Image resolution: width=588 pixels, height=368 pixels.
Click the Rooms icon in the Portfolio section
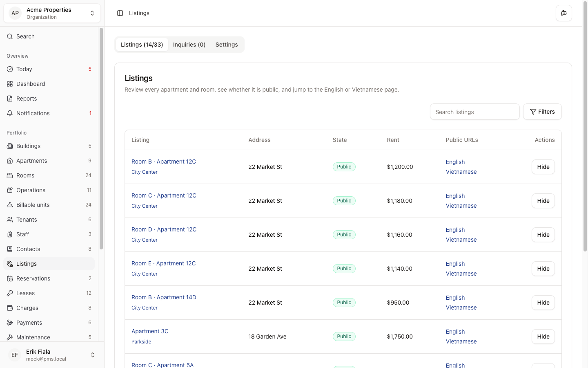coord(9,175)
